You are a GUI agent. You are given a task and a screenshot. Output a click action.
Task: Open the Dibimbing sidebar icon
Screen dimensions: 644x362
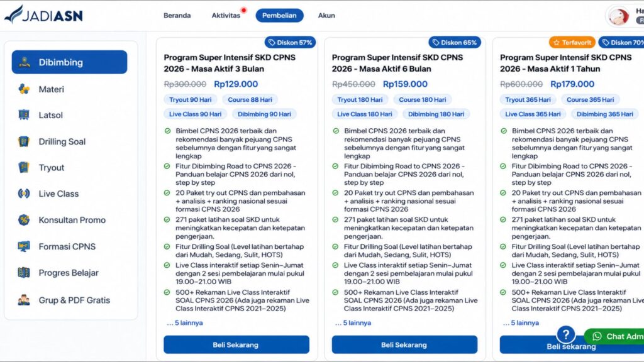point(25,62)
